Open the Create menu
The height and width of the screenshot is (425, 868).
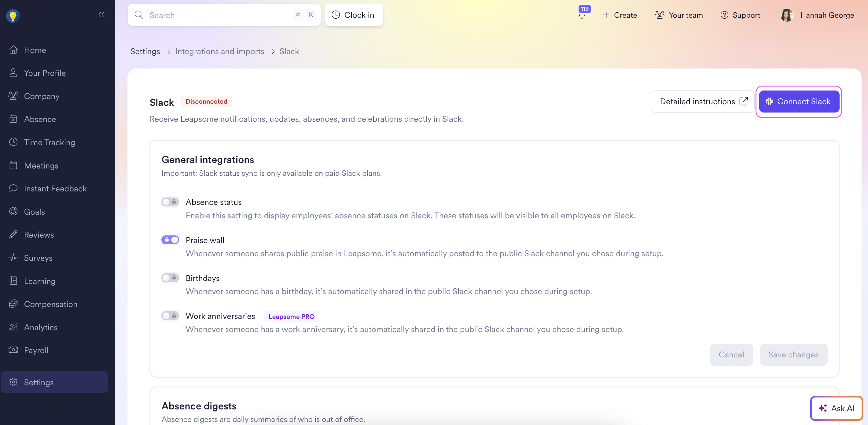tap(620, 15)
